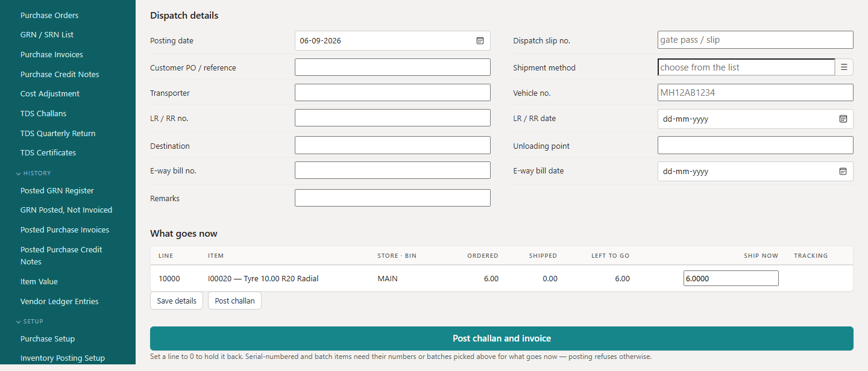
Task: Go to TDS Challans
Action: (43, 114)
